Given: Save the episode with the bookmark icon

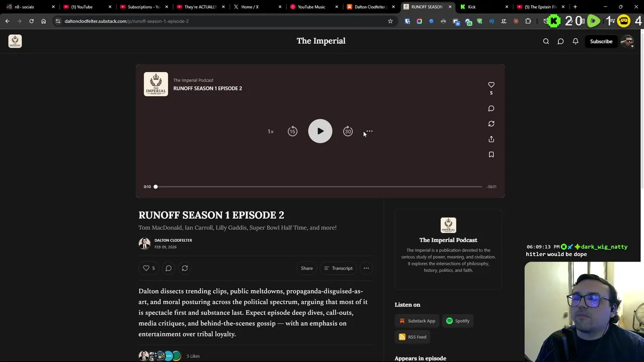Looking at the screenshot, I should tap(491, 155).
